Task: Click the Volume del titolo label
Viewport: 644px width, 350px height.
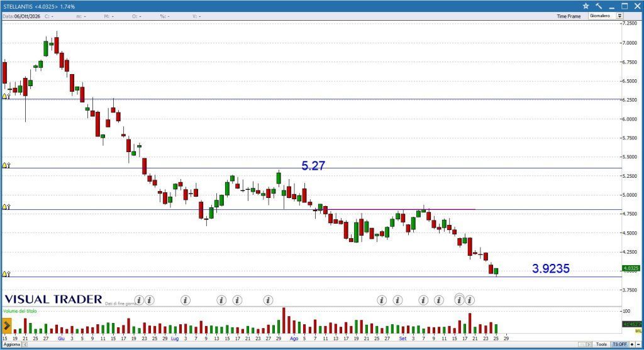Action: click(19, 311)
